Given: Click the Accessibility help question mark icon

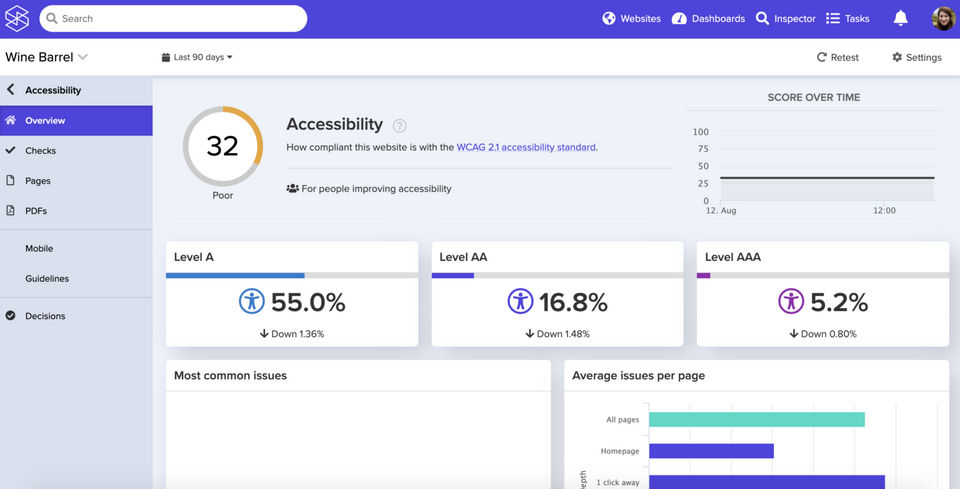Looking at the screenshot, I should point(399,125).
